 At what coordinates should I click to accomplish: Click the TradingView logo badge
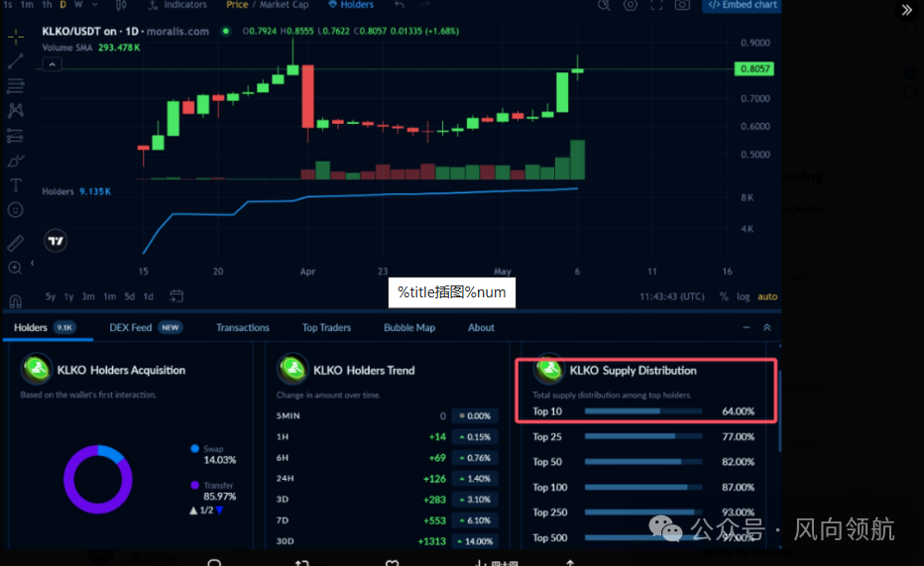coord(56,240)
